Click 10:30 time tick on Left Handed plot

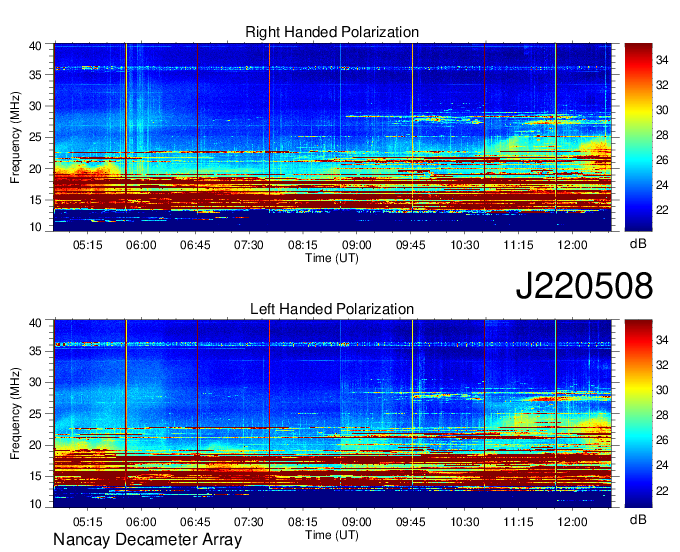[x=465, y=522]
